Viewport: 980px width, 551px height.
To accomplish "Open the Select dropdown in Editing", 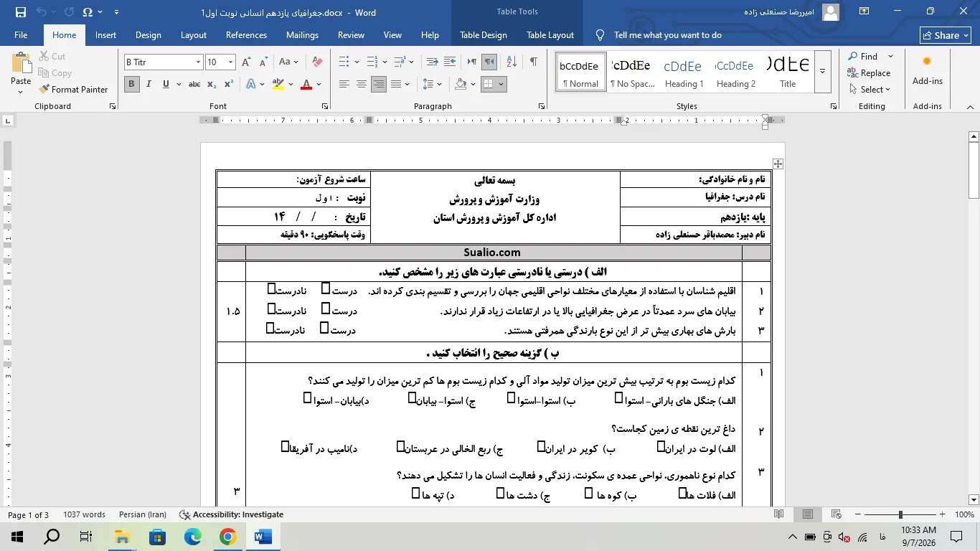I will 869,90.
